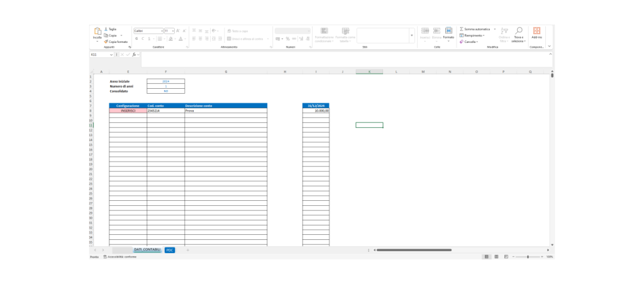The width and height of the screenshot is (644, 284).
Task: Open Ordina e filtra menu
Action: pyautogui.click(x=504, y=35)
